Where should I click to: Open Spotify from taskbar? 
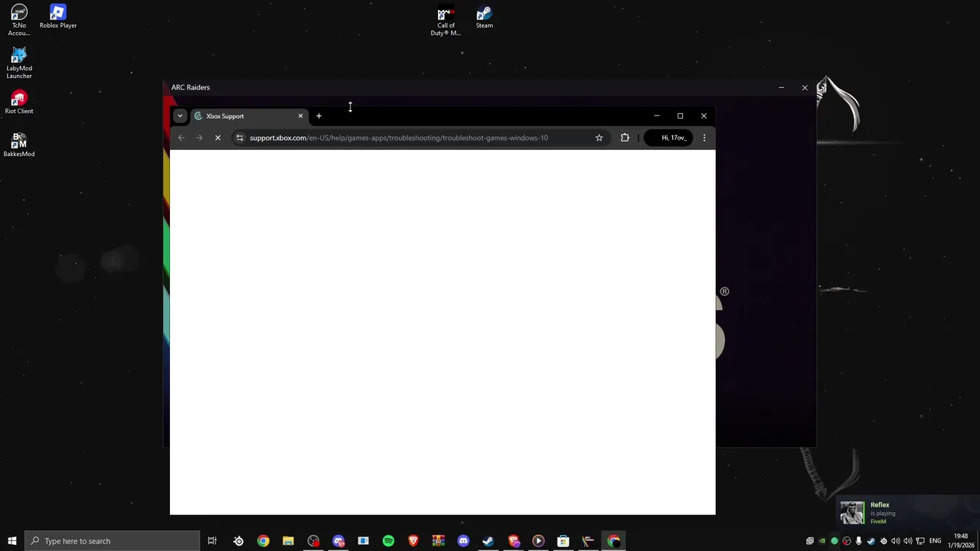[388, 541]
